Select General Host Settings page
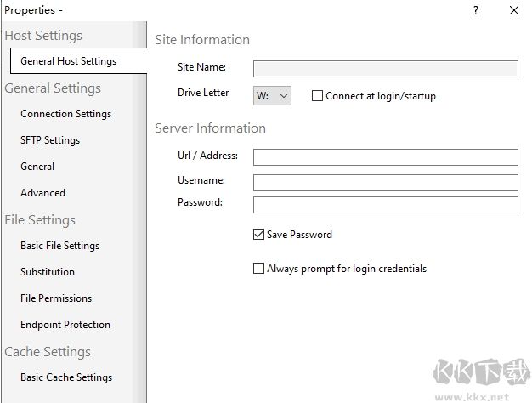This screenshot has height=403, width=532. click(x=68, y=61)
